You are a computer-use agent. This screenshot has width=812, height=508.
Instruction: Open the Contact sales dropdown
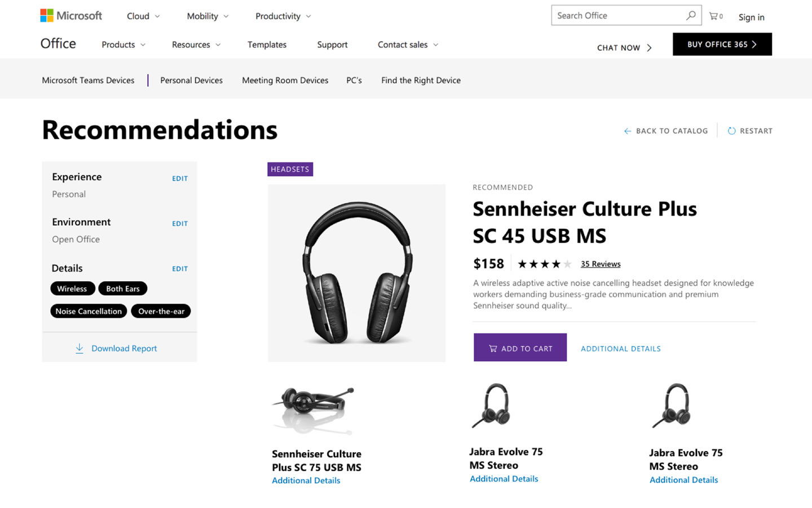[408, 45]
